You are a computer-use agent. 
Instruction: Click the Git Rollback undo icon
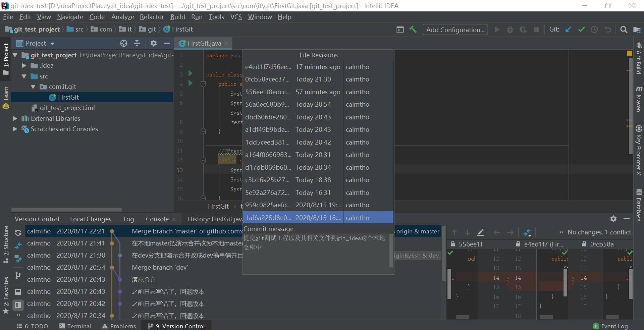point(608,30)
